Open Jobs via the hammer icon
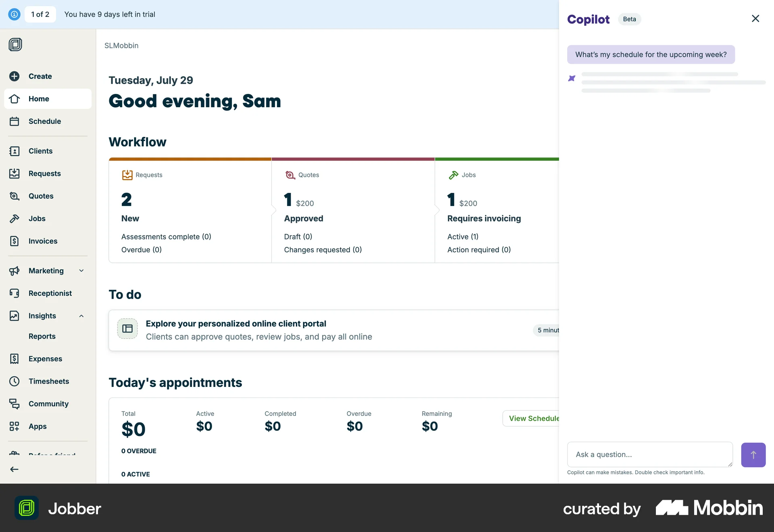 click(x=15, y=218)
